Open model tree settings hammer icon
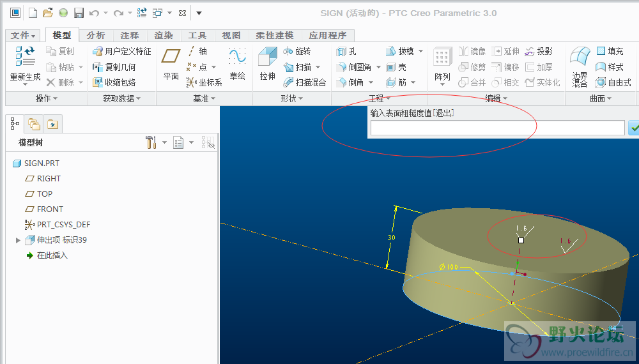This screenshot has width=639, height=364. tap(151, 142)
